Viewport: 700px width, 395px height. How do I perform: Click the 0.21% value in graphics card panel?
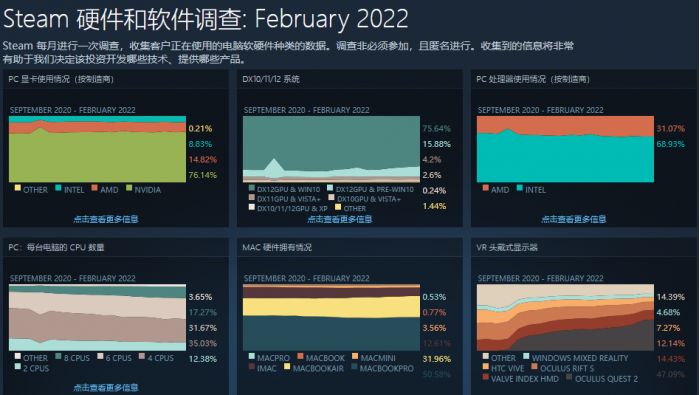pos(200,129)
